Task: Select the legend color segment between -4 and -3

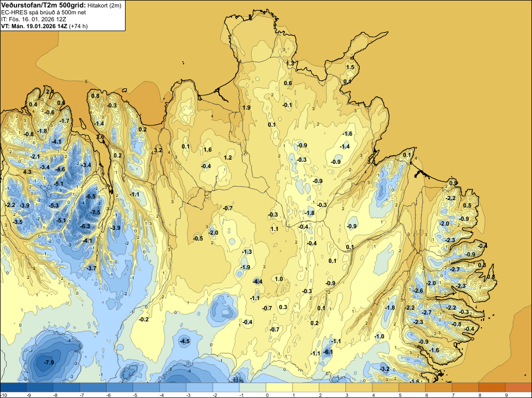Action: (173, 387)
